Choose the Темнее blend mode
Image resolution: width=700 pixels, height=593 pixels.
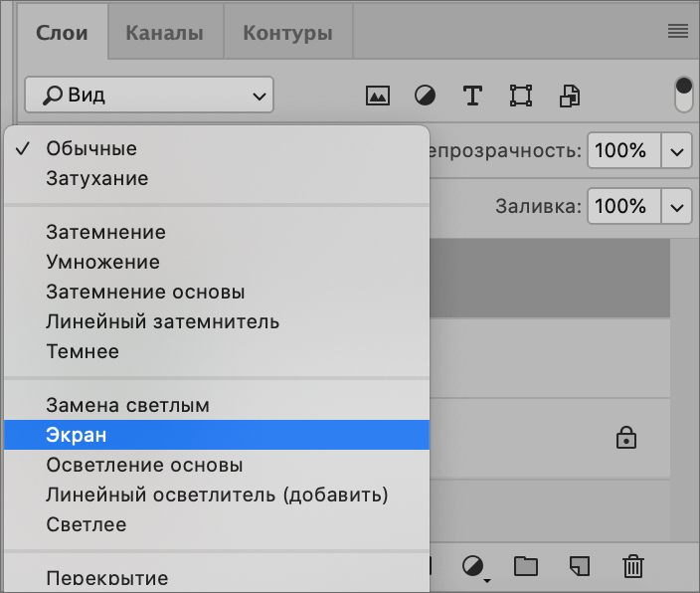(217, 351)
